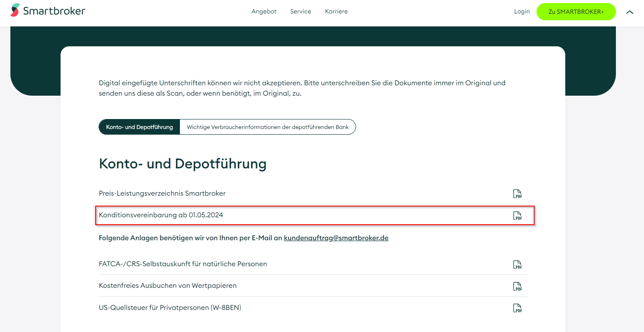Select the Konto- und Depotführung tab

click(x=139, y=127)
